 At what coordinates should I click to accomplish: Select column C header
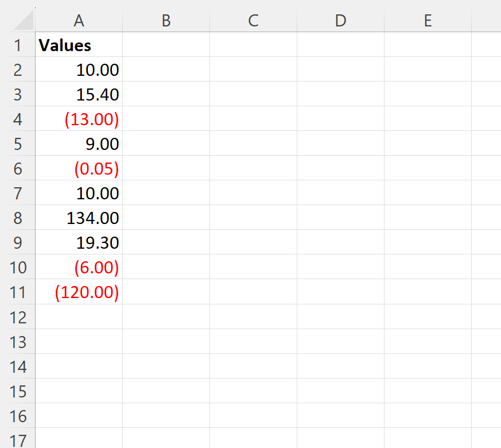[x=254, y=21]
